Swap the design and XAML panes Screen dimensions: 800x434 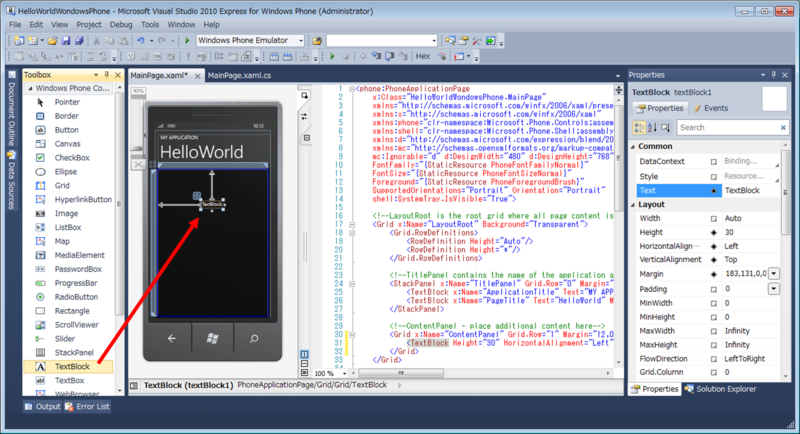pos(305,117)
